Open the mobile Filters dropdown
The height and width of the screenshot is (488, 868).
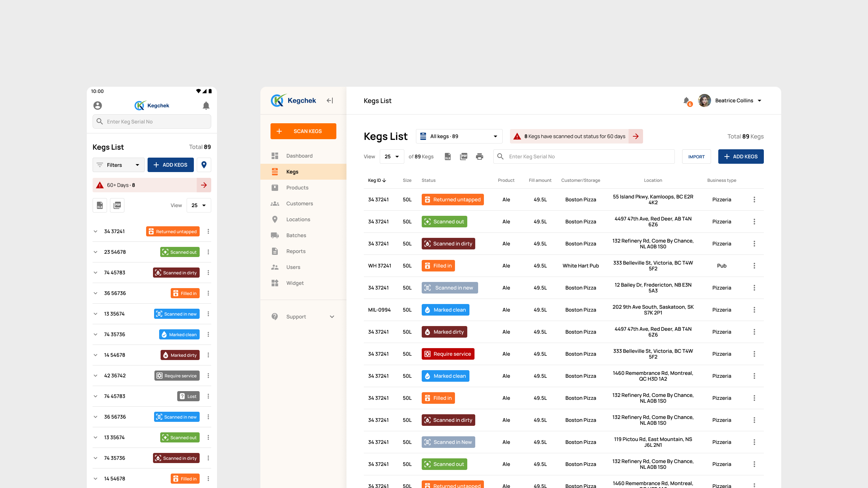pyautogui.click(x=118, y=165)
